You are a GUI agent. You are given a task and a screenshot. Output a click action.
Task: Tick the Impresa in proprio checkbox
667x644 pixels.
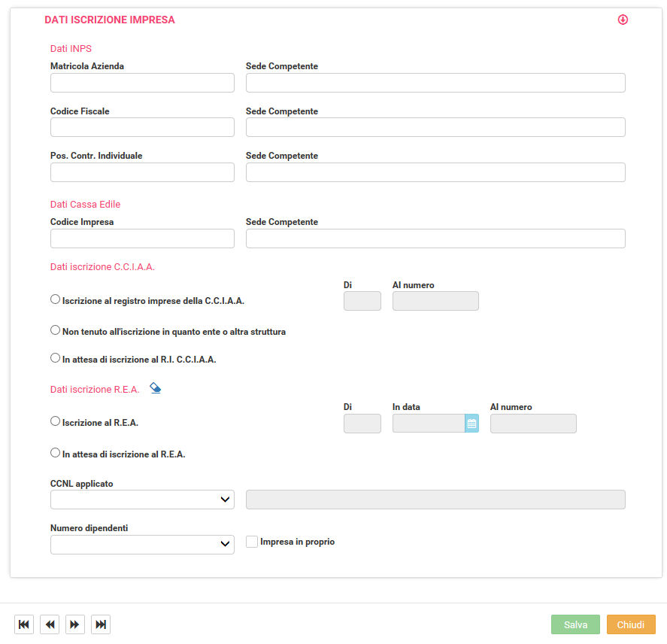[252, 542]
